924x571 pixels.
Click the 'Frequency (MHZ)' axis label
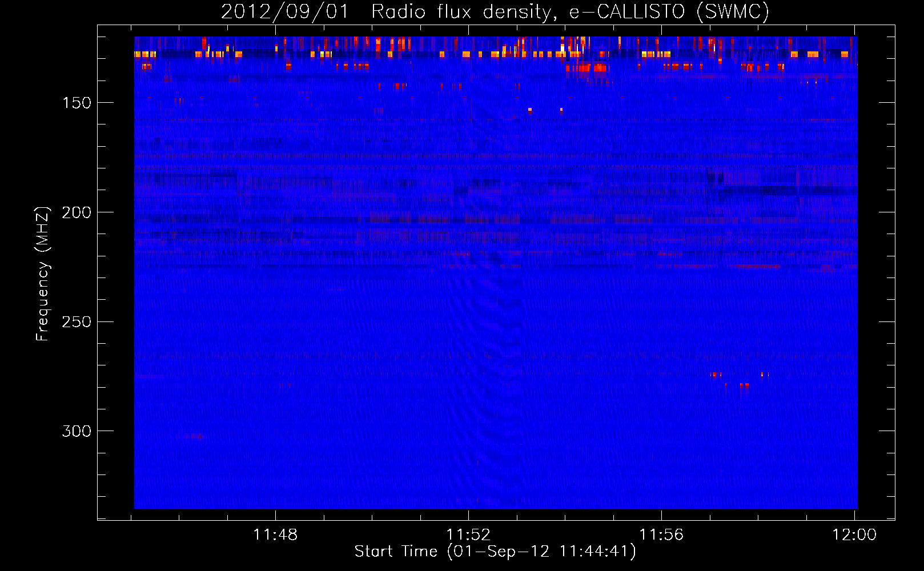(43, 274)
